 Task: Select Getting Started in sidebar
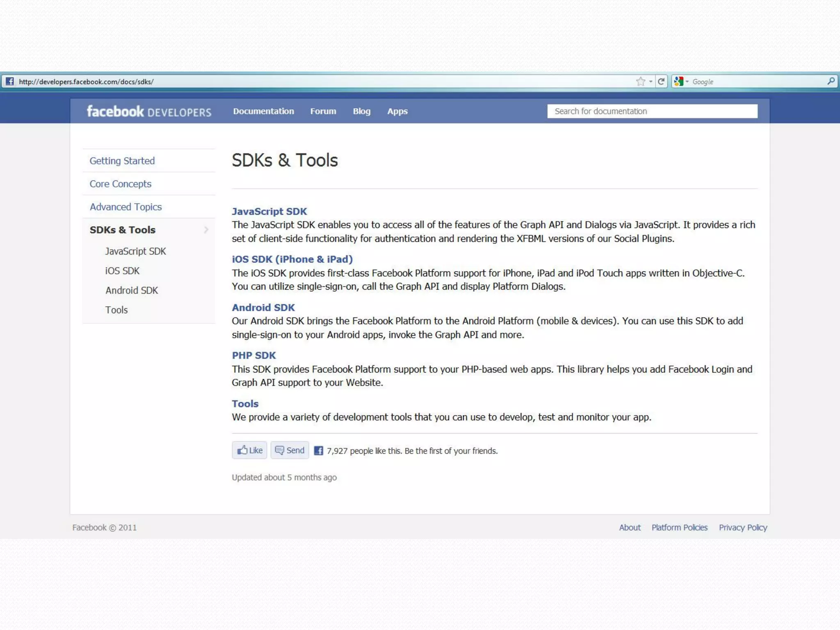[x=122, y=161]
